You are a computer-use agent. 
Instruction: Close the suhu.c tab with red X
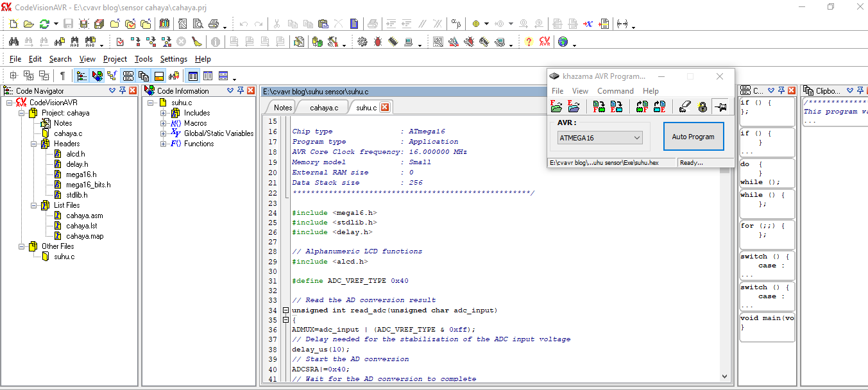coord(384,107)
